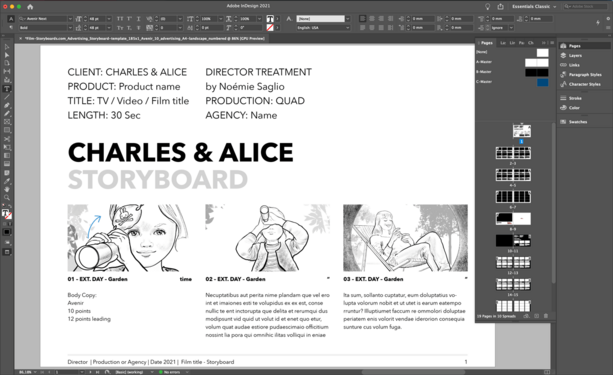This screenshot has width=613, height=375.
Task: Open the Pages panel from dock
Action: [585, 46]
